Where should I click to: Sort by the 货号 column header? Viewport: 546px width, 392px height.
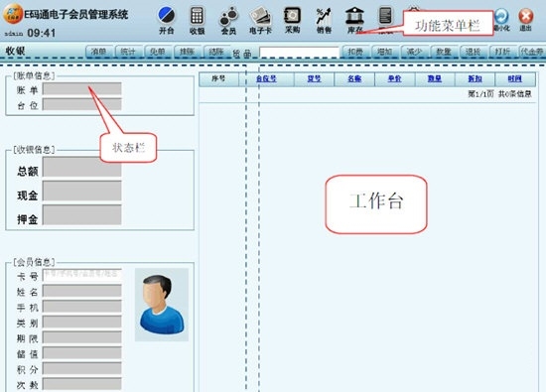(314, 78)
